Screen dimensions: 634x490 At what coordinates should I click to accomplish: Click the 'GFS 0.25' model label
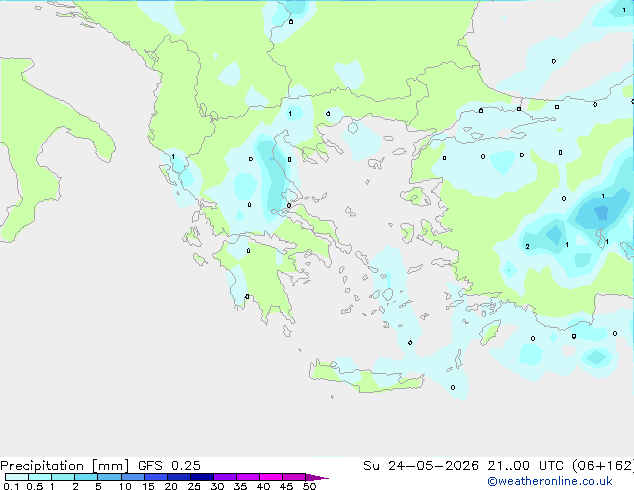(169, 466)
